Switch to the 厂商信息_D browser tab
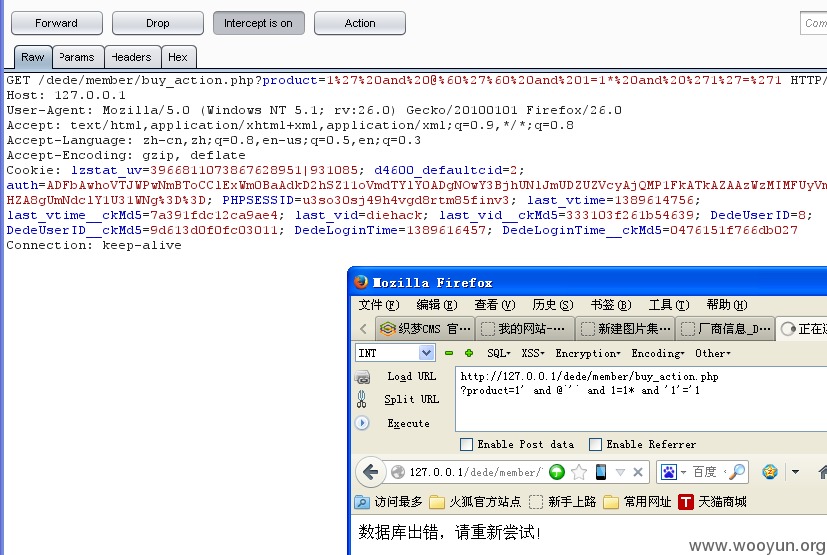 725,329
